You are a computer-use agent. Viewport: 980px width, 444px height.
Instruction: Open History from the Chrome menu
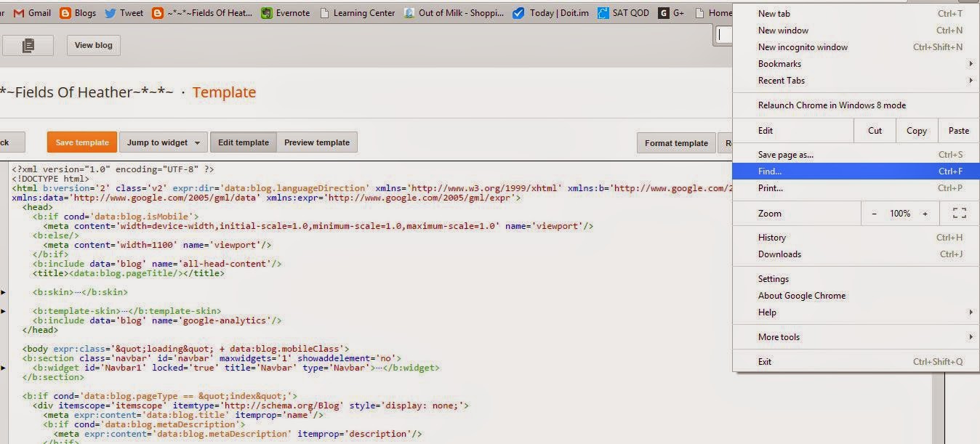click(x=856, y=238)
